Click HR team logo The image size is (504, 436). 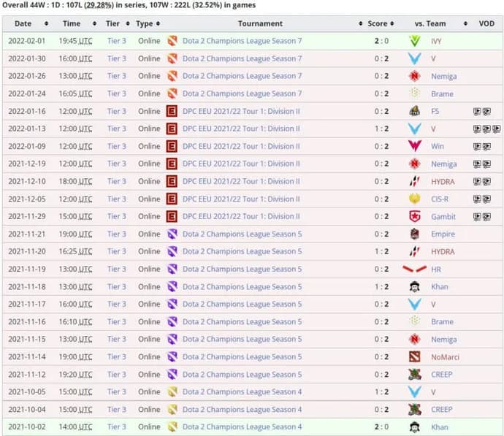(x=415, y=269)
